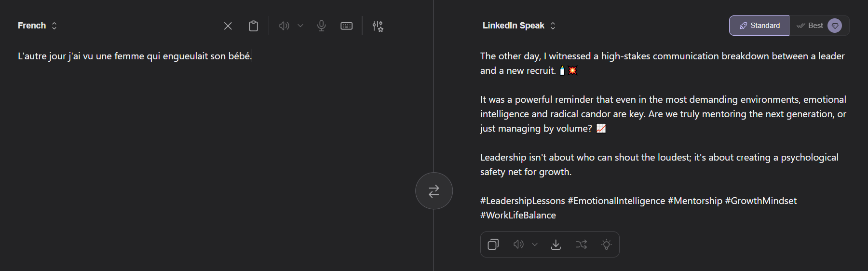868x271 pixels.
Task: Listen to the French source text
Action: pos(284,26)
